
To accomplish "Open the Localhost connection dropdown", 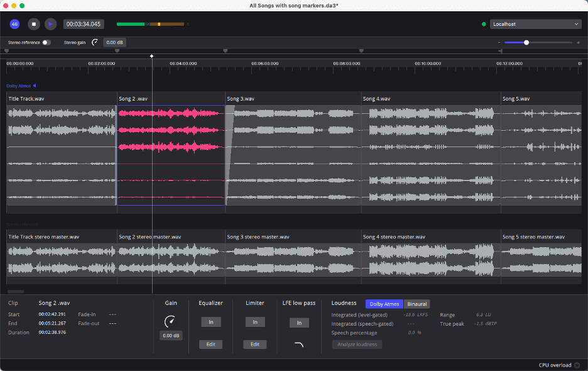I will coord(535,24).
